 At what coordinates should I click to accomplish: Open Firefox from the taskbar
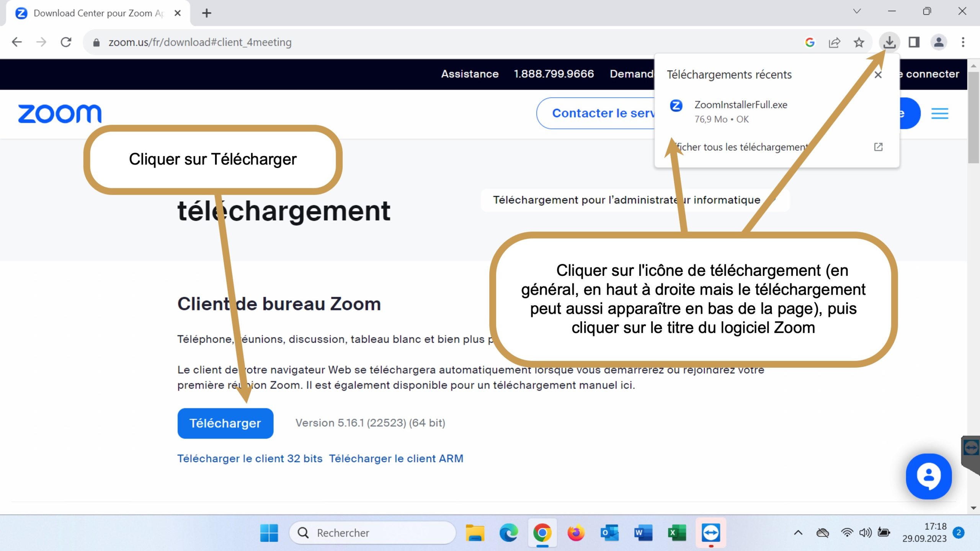[x=576, y=533]
